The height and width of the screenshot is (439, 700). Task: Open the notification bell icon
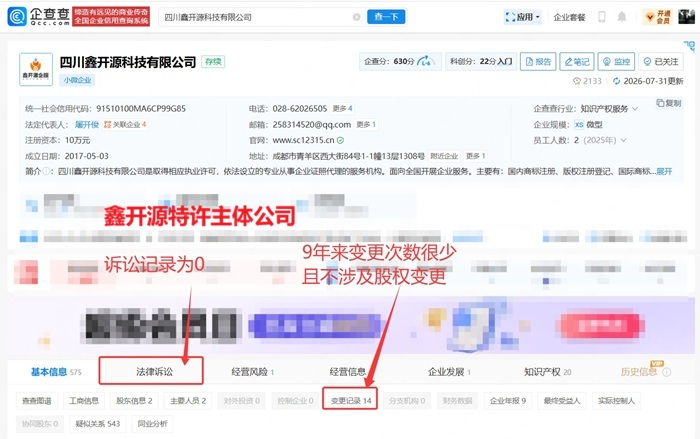pyautogui.click(x=621, y=17)
